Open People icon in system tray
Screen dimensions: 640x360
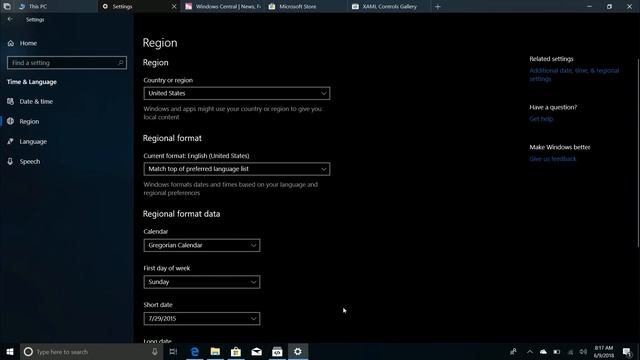(513, 351)
